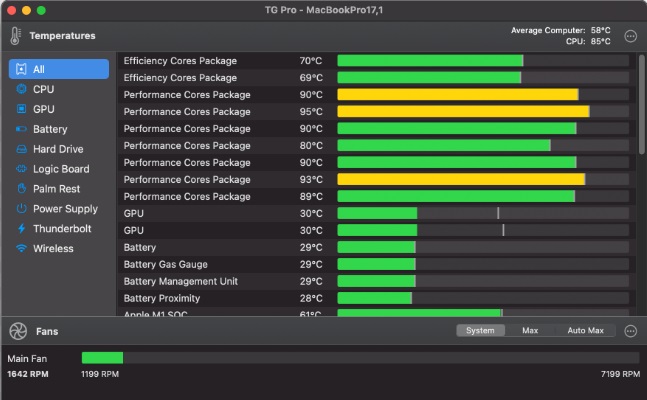Select the Battery Proximity row
This screenshot has width=647, height=400.
click(x=376, y=298)
